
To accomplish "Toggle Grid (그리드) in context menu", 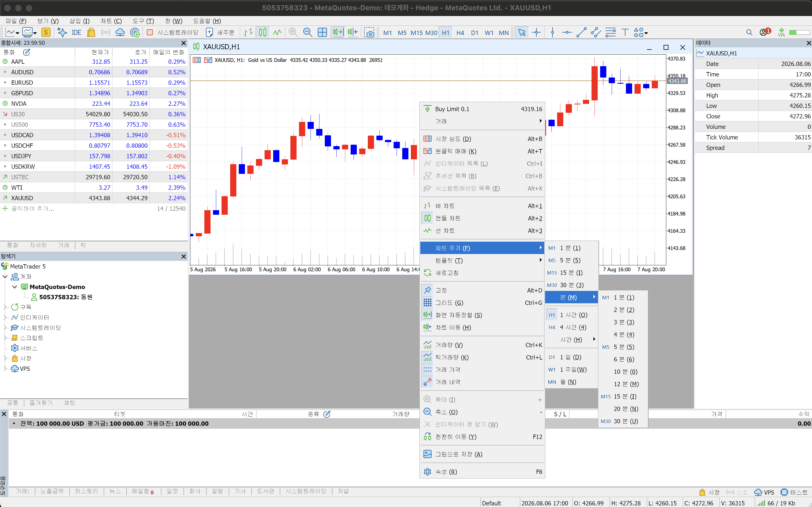I will point(482,303).
